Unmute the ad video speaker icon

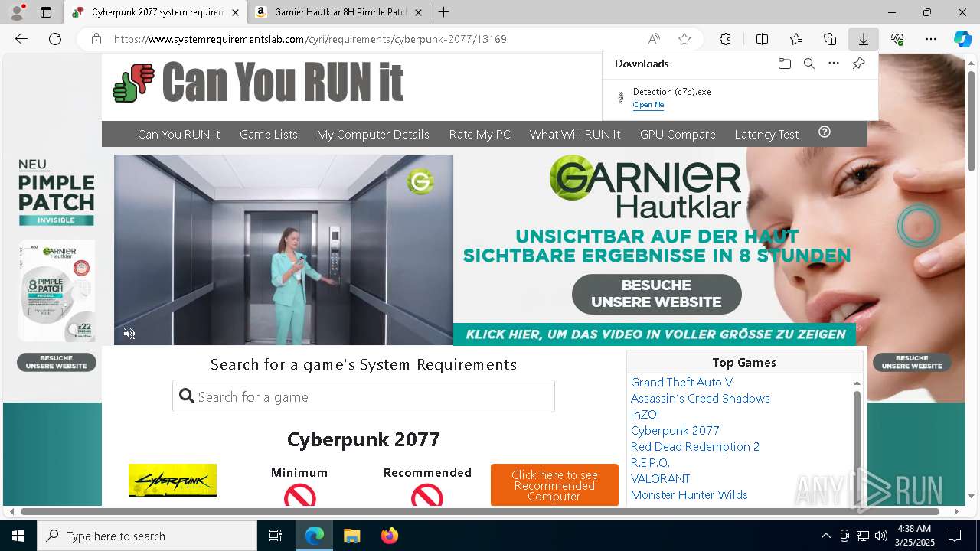(129, 334)
